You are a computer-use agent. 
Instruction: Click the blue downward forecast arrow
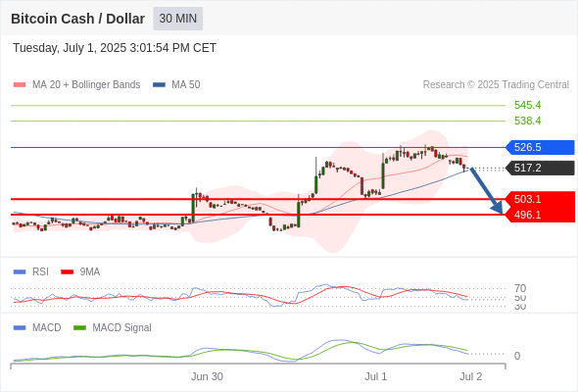(486, 191)
